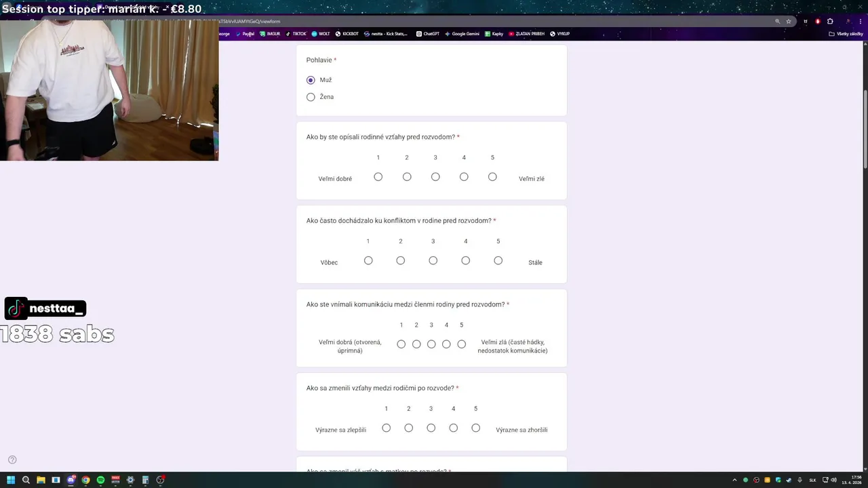Screen dimensions: 868x488
Task: Choose option 2 for vzťahy medzi rodičmi po rozvode
Action: [409, 428]
